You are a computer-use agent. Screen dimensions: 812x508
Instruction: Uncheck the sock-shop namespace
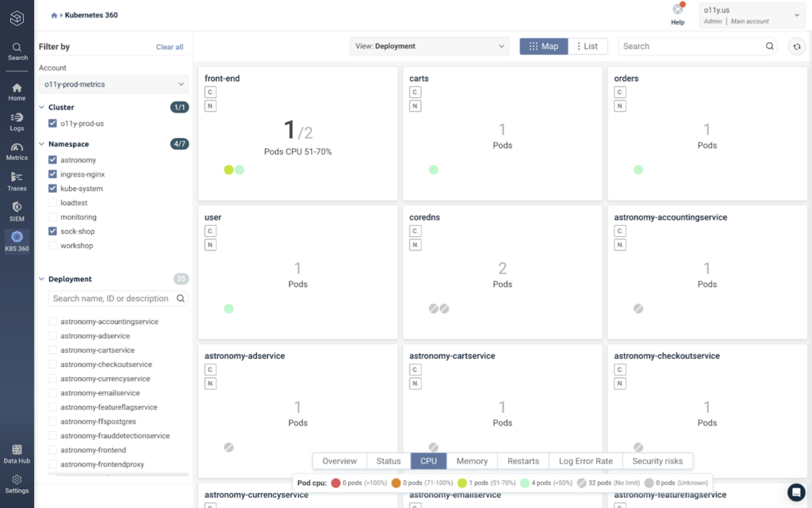[52, 231]
